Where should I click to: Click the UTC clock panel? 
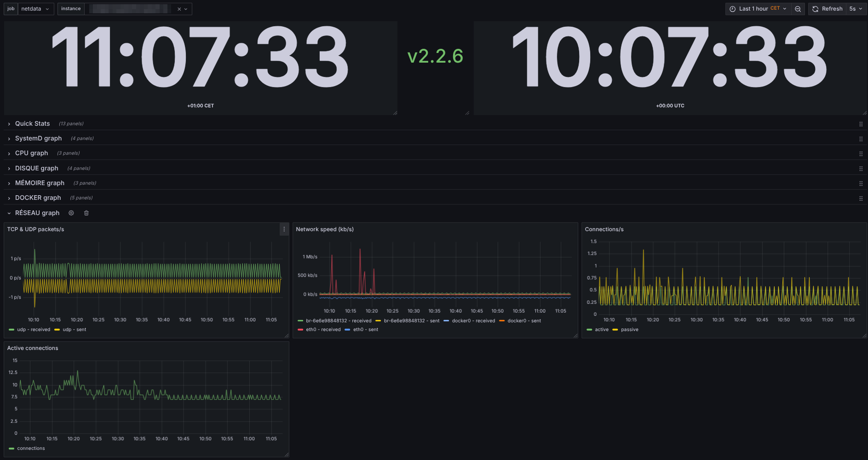pos(670,68)
